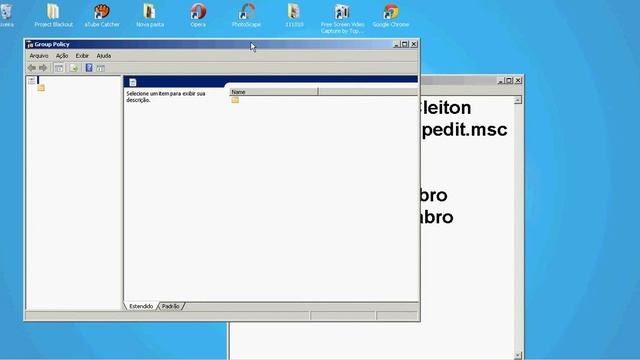
Task: Switch to the Estendido tab
Action: click(141, 306)
